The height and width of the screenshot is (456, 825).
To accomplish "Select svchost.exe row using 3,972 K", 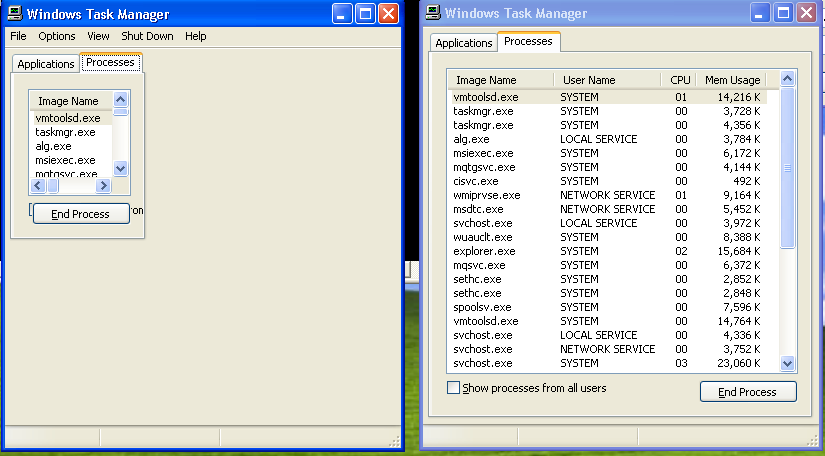I will [x=608, y=223].
